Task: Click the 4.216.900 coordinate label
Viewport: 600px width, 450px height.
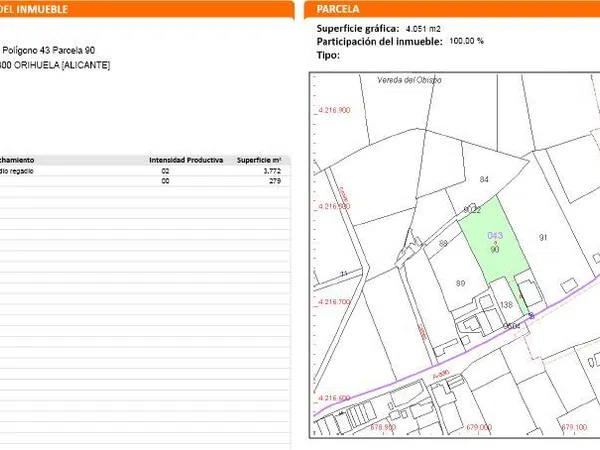Action: coord(333,110)
